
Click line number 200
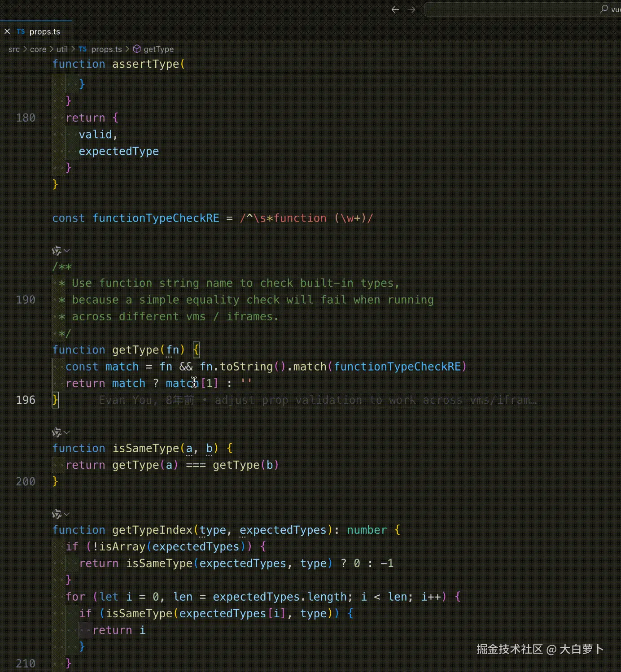[x=26, y=482]
